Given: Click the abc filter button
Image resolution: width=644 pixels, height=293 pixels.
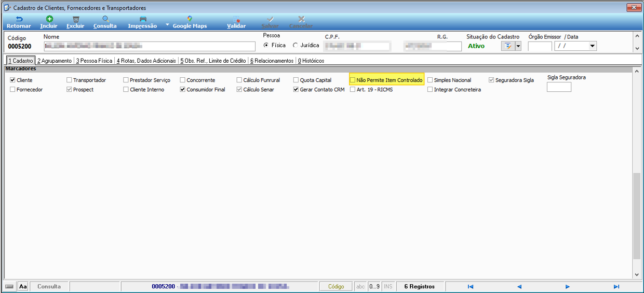Looking at the screenshot, I should tap(360, 286).
